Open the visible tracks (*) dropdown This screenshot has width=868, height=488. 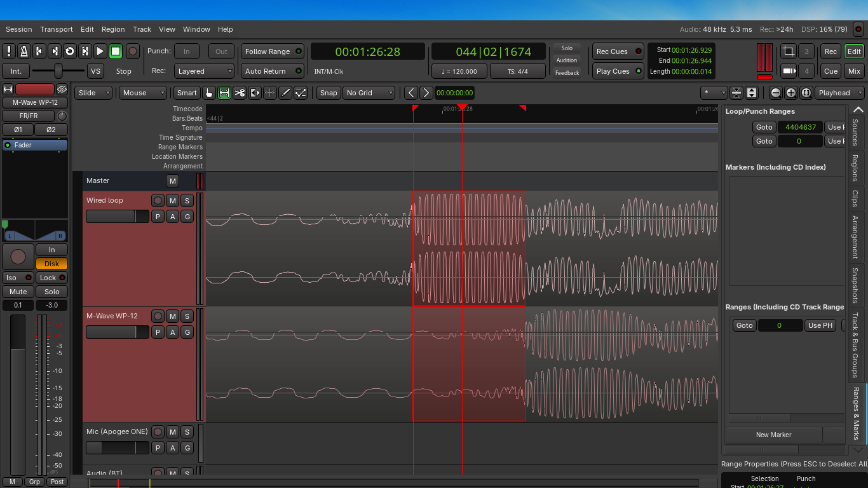714,93
